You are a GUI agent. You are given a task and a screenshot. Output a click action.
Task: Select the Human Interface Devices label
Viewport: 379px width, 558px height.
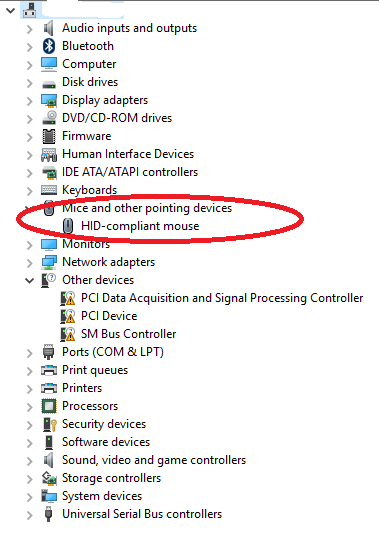point(128,154)
